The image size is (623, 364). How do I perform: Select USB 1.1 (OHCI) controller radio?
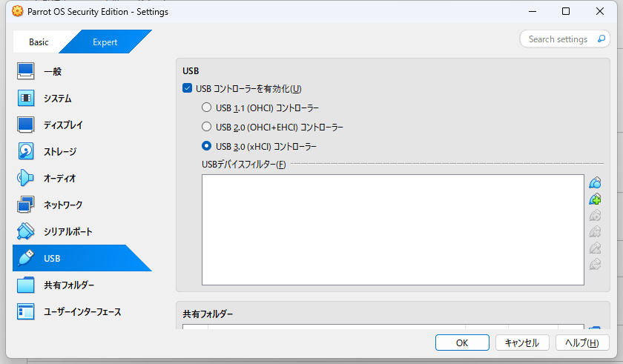tap(206, 107)
